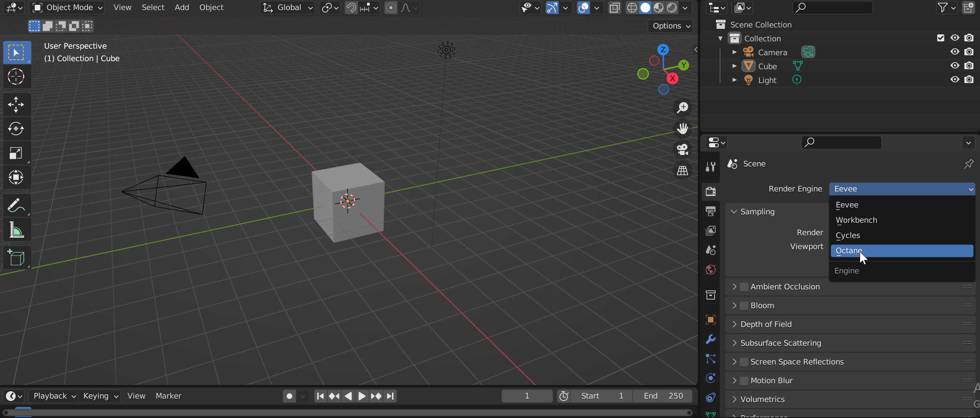980x418 pixels.
Task: Open the Object menu
Action: [x=211, y=8]
